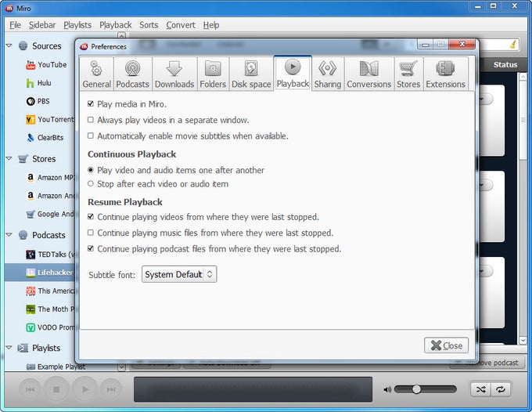The height and width of the screenshot is (412, 532).
Task: Click the Close button in Preferences
Action: coord(446,345)
